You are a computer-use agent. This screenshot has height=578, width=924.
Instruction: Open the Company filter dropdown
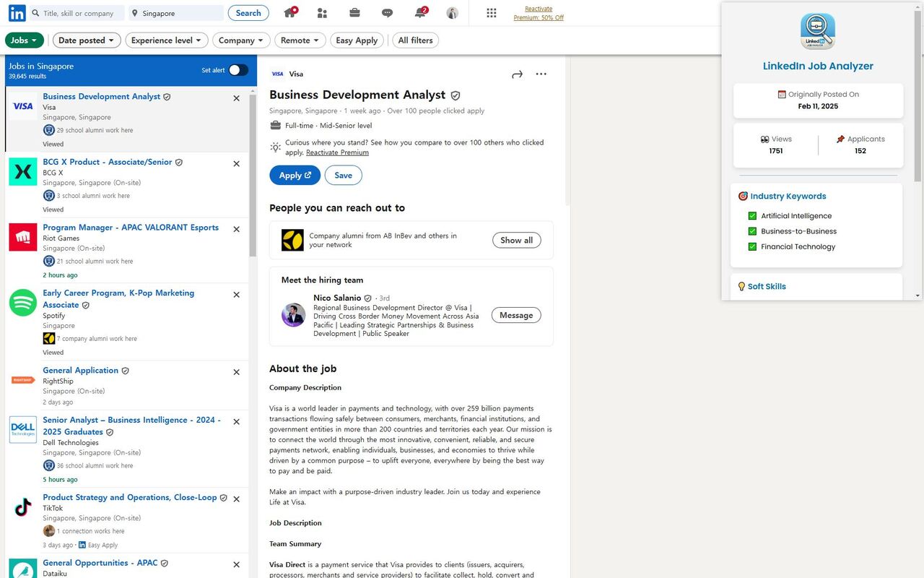(x=241, y=40)
